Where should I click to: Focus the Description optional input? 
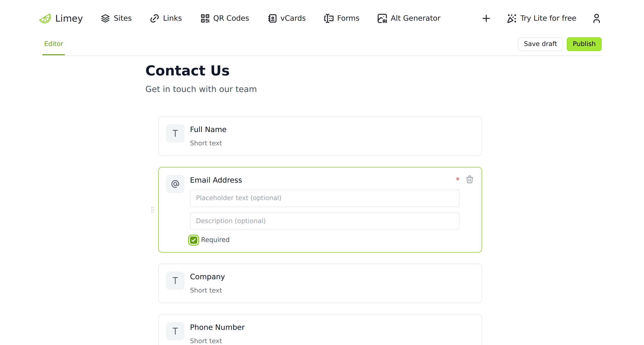(x=325, y=221)
